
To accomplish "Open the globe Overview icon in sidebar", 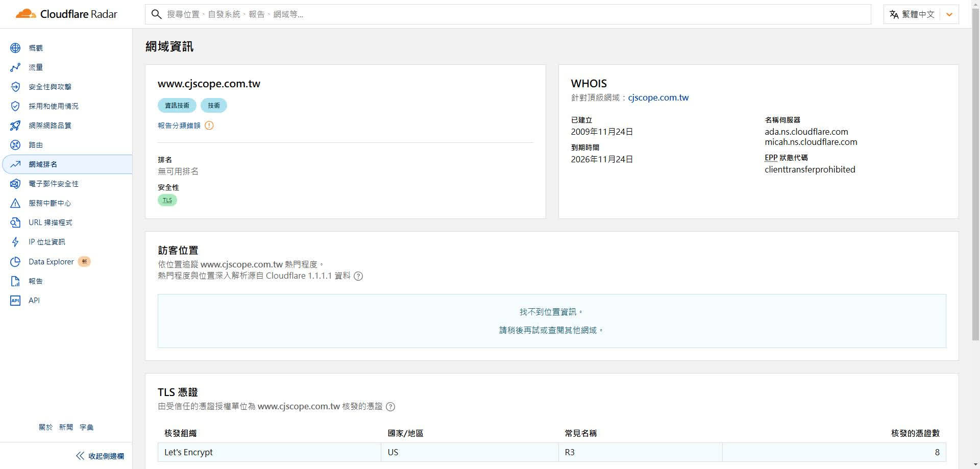I will click(x=15, y=48).
